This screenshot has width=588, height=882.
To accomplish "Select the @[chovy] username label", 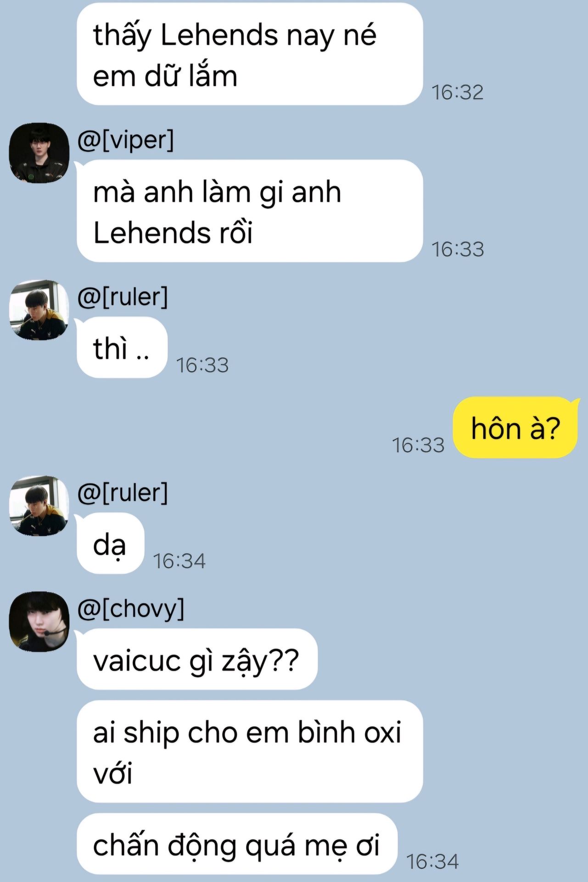I will (x=131, y=609).
